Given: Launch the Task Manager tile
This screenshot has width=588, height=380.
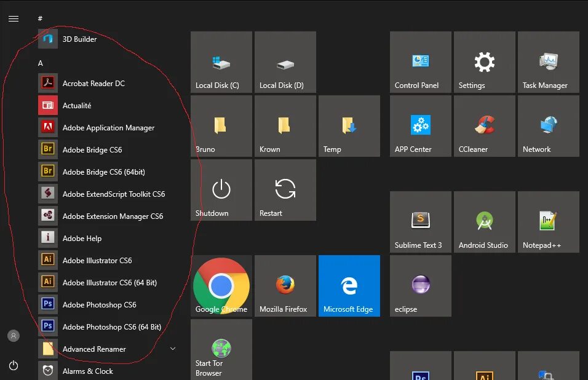Looking at the screenshot, I should [549, 62].
